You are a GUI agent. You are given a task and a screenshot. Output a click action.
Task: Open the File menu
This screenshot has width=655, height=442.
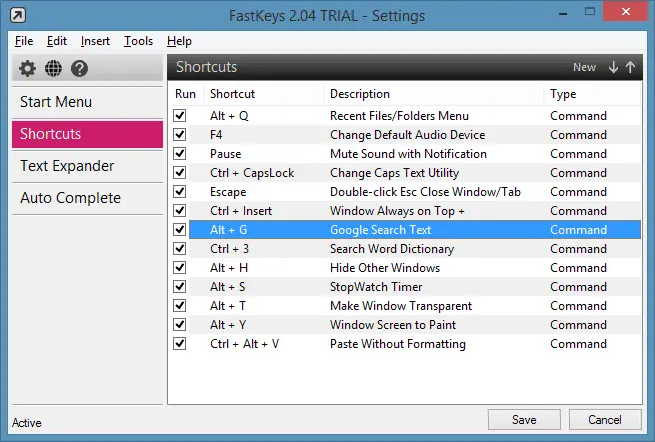point(24,41)
